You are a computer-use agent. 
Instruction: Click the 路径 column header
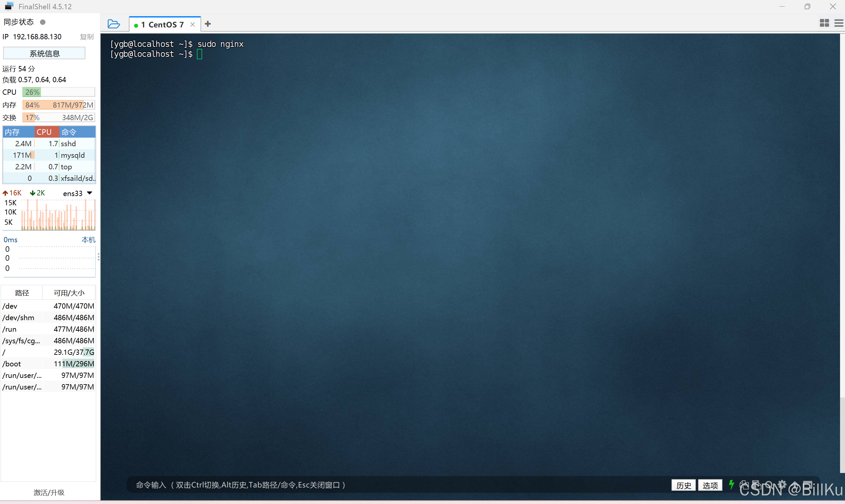(22, 293)
